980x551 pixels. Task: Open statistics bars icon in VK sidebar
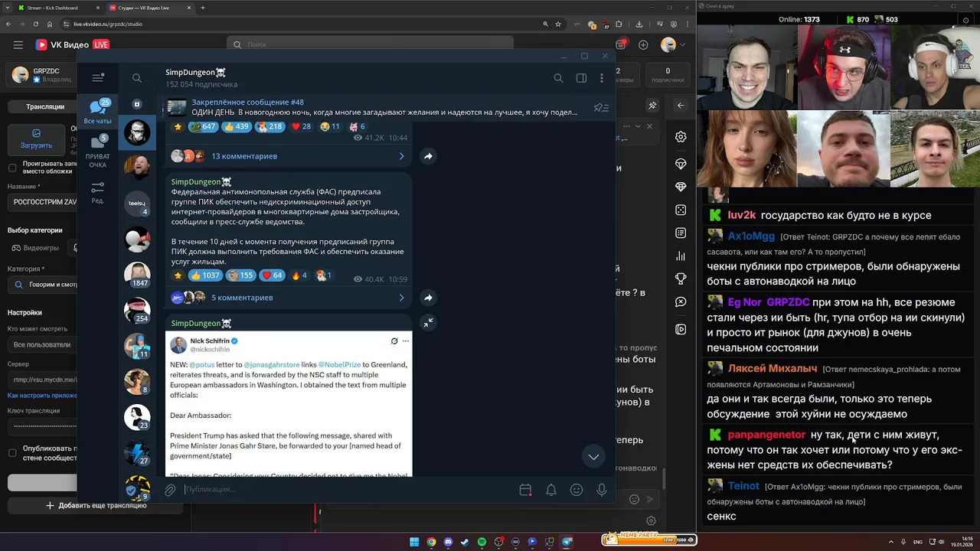coord(681,256)
